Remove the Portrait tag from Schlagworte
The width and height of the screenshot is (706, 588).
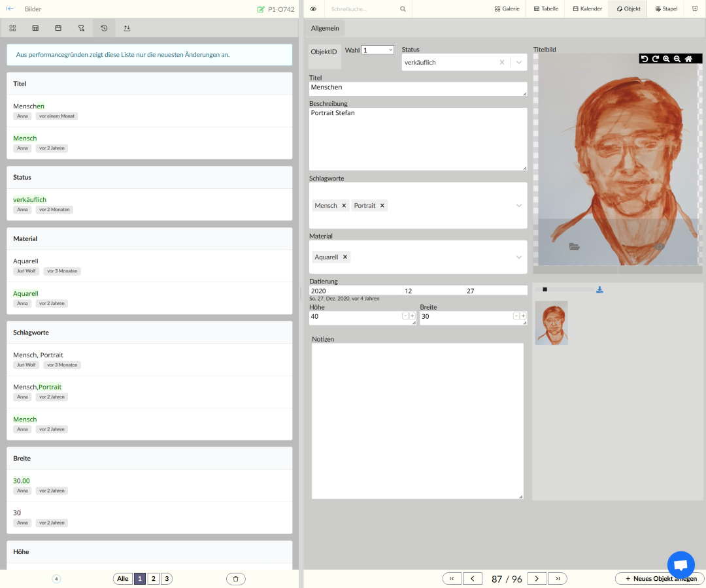(382, 206)
